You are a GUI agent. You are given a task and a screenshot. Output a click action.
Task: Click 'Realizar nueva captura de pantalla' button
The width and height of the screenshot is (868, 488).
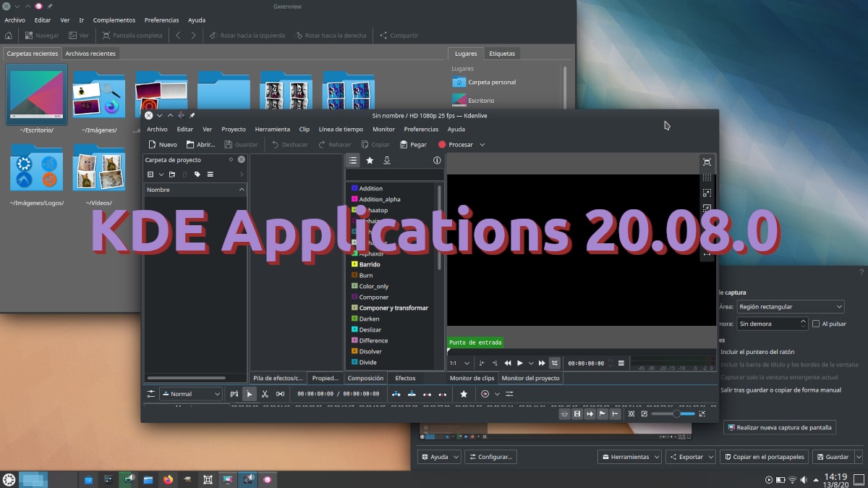pos(780,427)
